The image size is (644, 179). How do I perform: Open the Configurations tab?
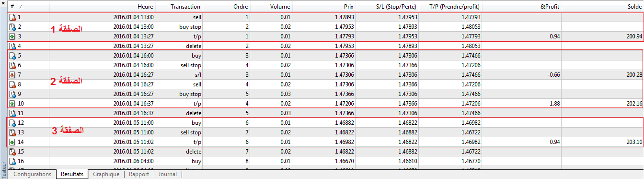pos(32,174)
